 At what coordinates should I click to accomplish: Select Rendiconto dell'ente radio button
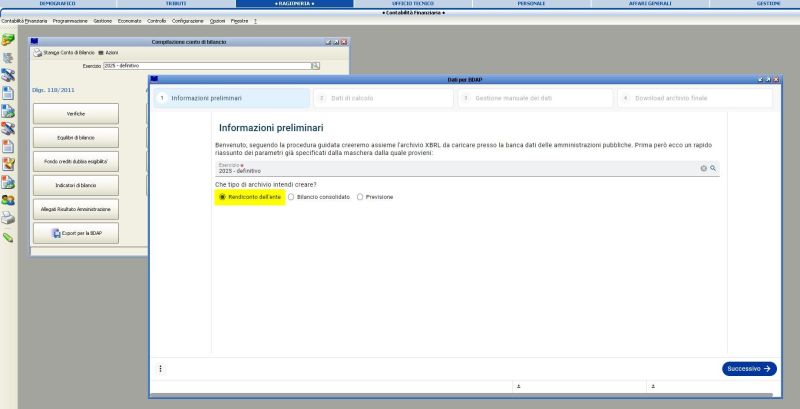222,197
